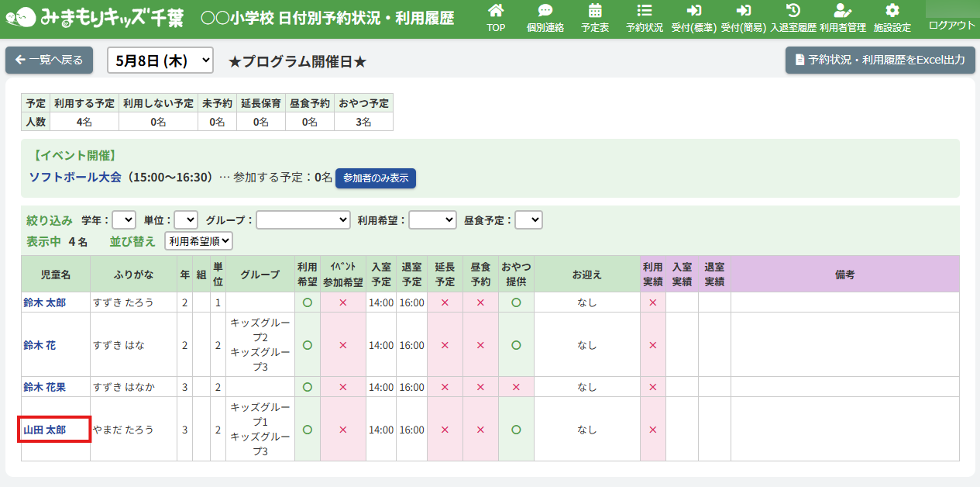Open the 並び替え 利用希望順 dropdown

(x=198, y=241)
